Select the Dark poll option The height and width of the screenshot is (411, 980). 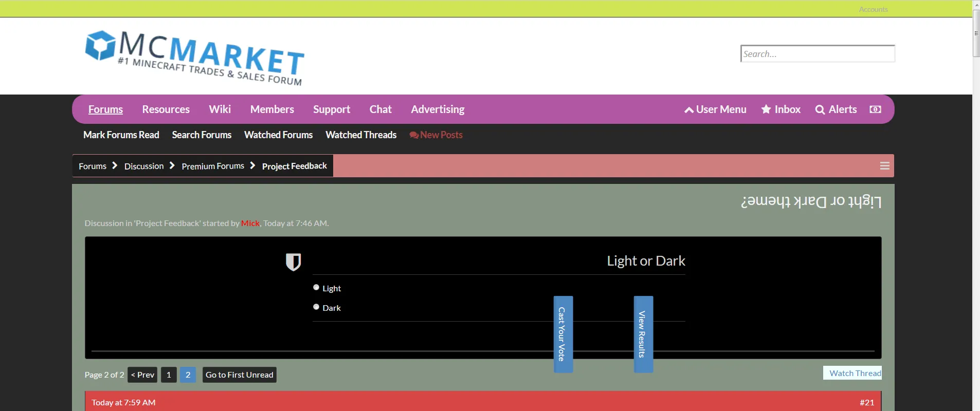coord(316,307)
